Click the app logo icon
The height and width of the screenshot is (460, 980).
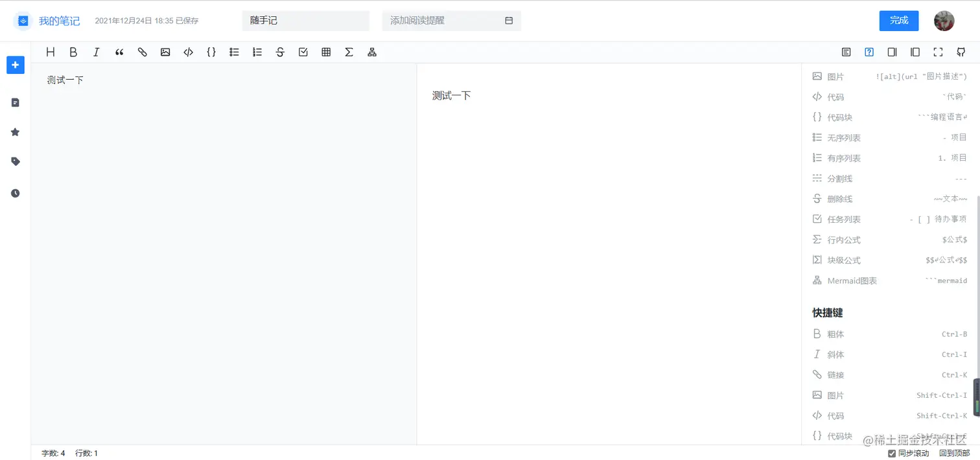click(x=23, y=21)
